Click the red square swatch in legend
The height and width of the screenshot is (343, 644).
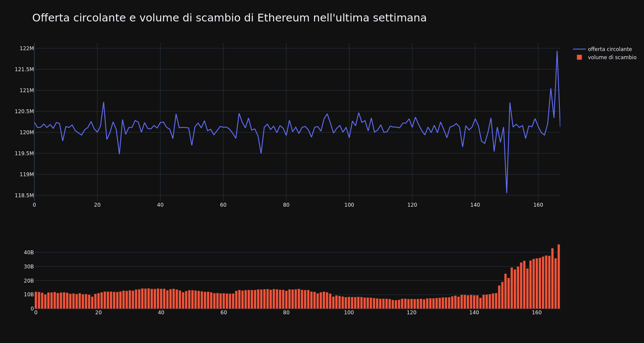pos(579,57)
